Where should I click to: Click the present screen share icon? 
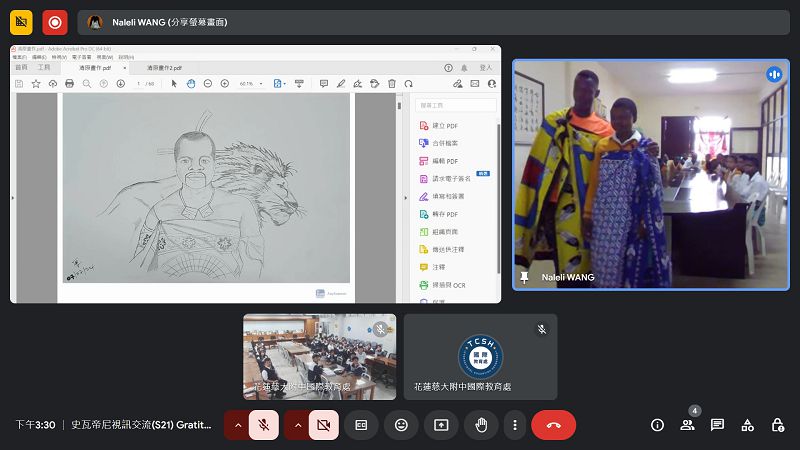click(x=441, y=425)
